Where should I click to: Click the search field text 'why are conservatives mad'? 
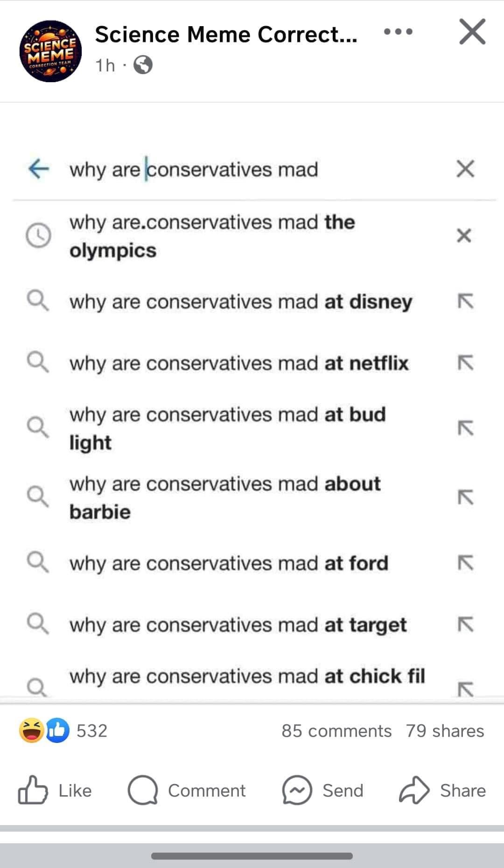click(x=194, y=169)
